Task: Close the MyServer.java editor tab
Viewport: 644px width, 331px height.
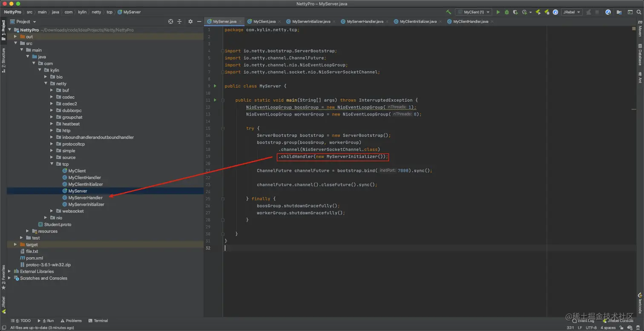Action: [x=241, y=21]
